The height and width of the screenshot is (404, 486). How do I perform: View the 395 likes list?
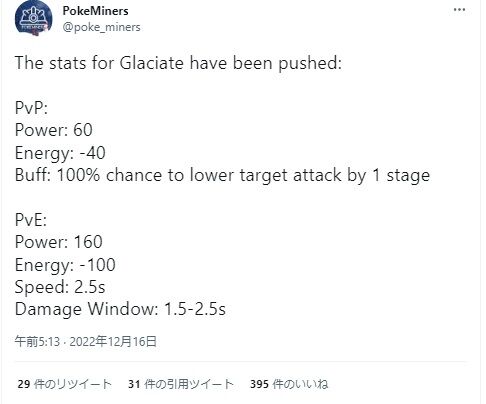click(289, 384)
